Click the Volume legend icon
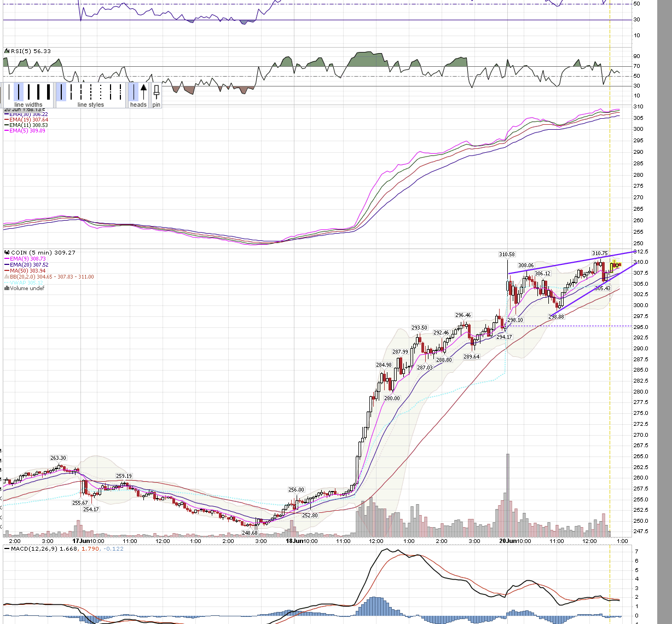 tap(7, 288)
